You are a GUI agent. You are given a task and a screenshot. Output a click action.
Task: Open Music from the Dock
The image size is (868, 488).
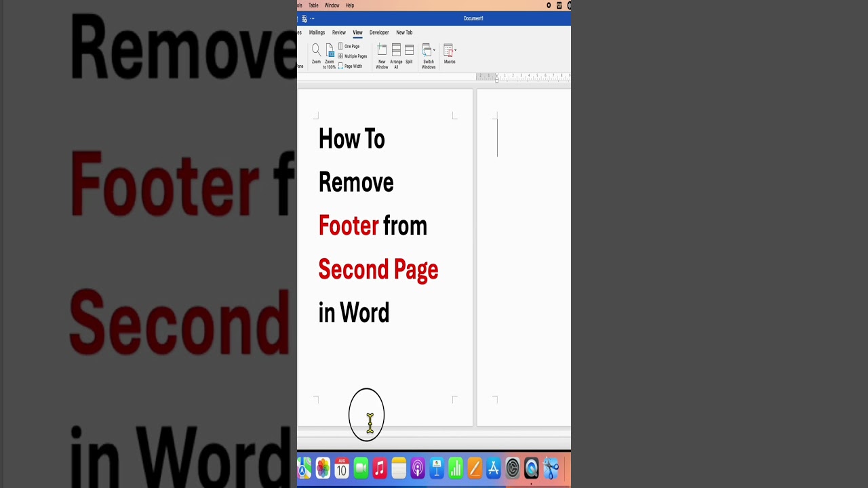pyautogui.click(x=380, y=468)
